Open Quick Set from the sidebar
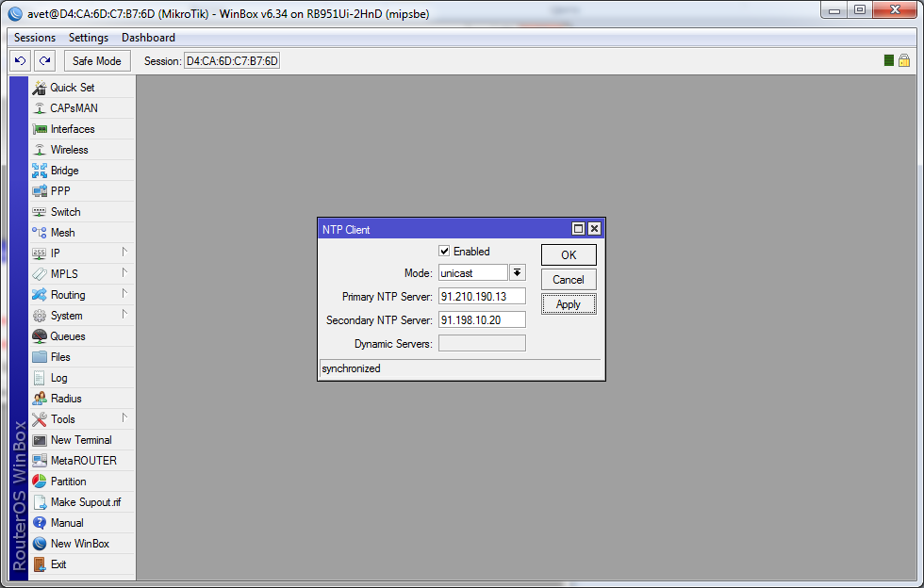This screenshot has height=588, width=924. pos(72,88)
